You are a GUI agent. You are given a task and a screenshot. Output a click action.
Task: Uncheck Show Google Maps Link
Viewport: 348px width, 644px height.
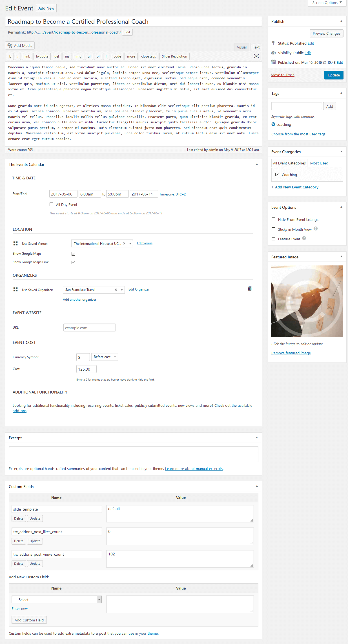73,262
